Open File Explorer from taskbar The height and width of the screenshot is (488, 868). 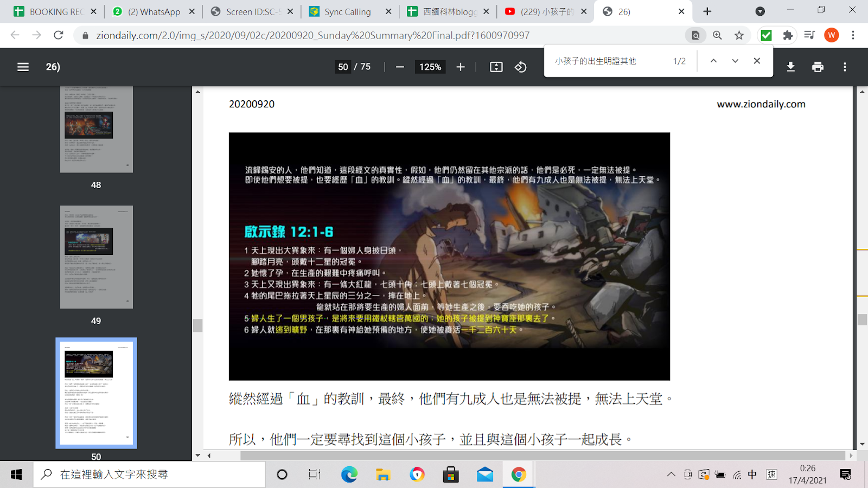pyautogui.click(x=383, y=474)
